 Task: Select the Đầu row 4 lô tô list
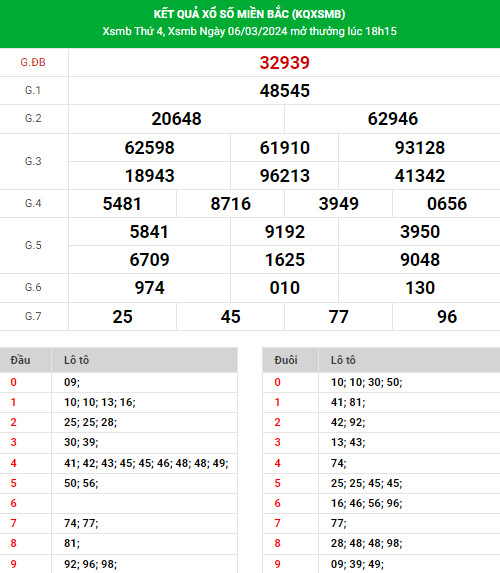[x=146, y=463]
